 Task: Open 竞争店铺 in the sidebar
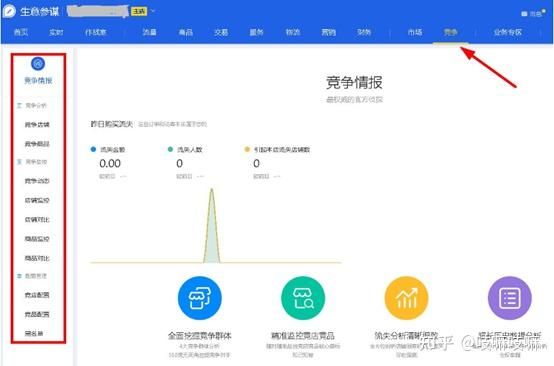37,125
